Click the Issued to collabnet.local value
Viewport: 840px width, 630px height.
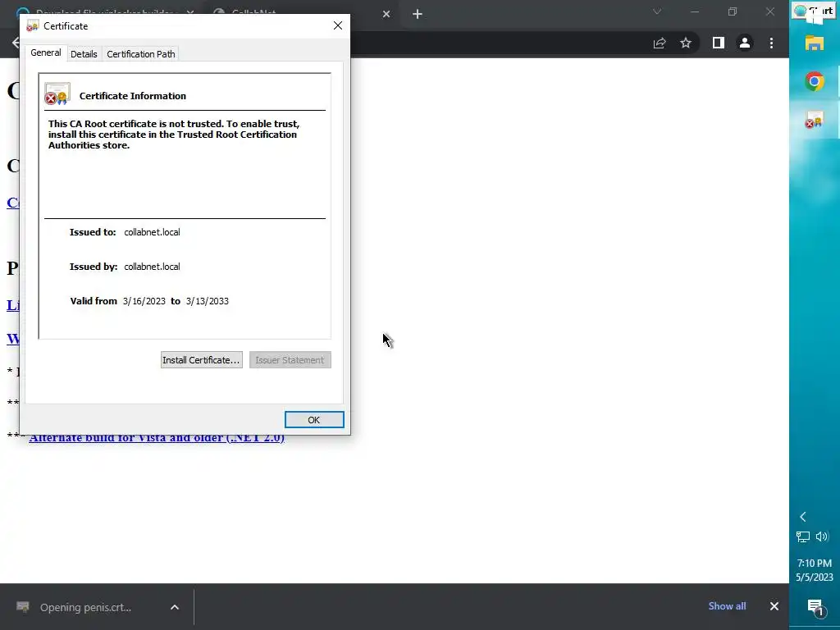click(x=152, y=232)
